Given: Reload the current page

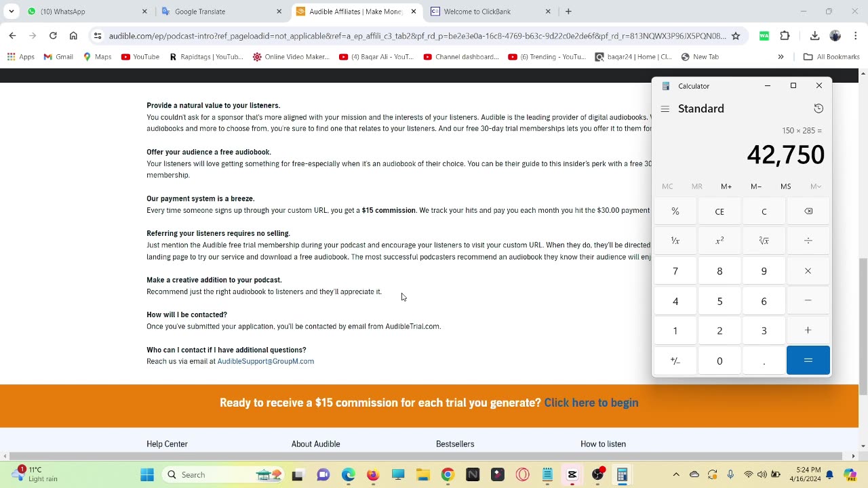Looking at the screenshot, I should (x=53, y=36).
